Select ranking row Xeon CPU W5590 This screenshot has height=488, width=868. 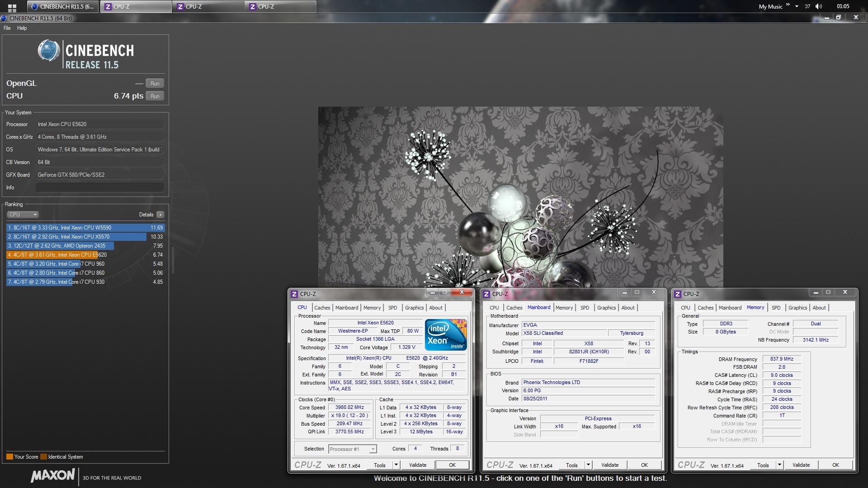[x=85, y=228]
